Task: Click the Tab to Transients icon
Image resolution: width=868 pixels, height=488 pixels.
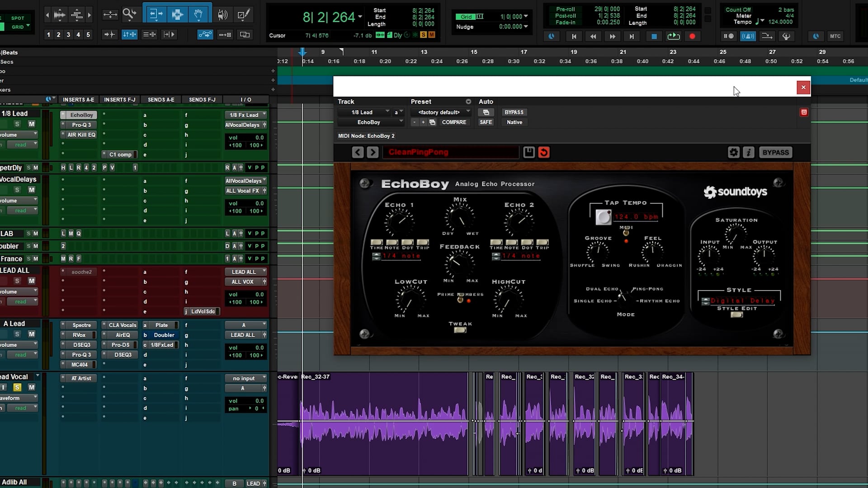Action: coord(110,34)
